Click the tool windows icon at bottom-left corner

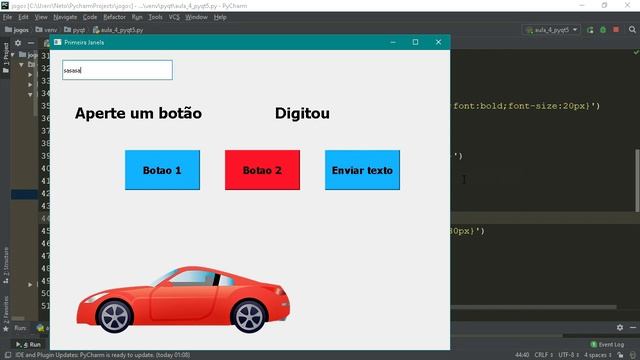(x=7, y=355)
